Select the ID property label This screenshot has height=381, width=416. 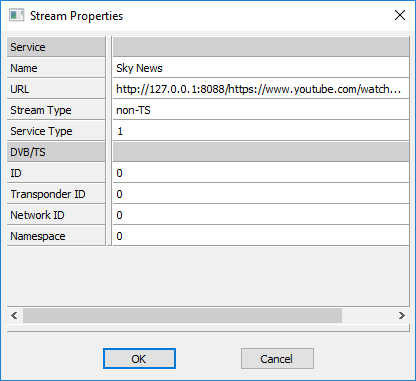[x=56, y=173]
